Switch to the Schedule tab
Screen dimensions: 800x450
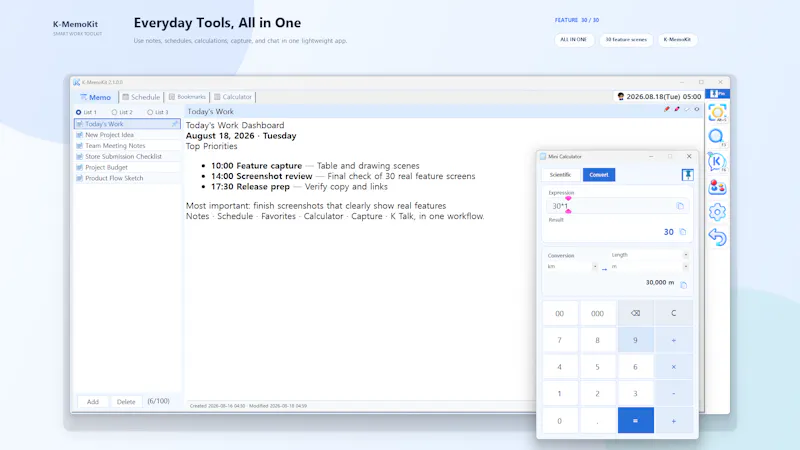[x=141, y=97]
